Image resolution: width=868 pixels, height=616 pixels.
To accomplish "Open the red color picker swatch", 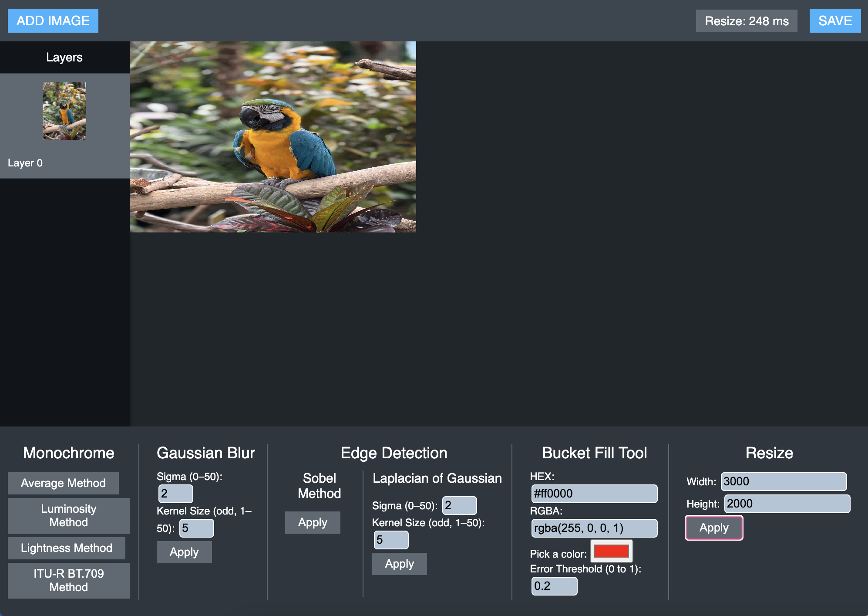I will point(611,551).
